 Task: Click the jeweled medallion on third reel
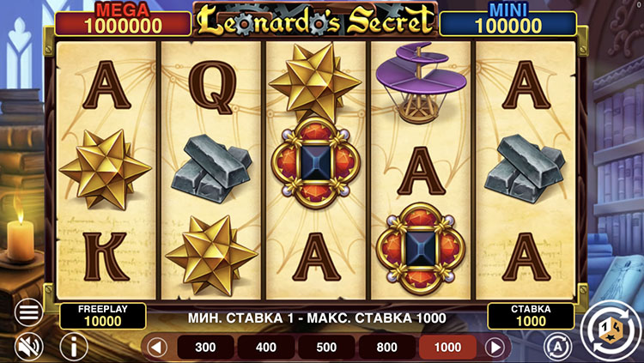(x=315, y=163)
